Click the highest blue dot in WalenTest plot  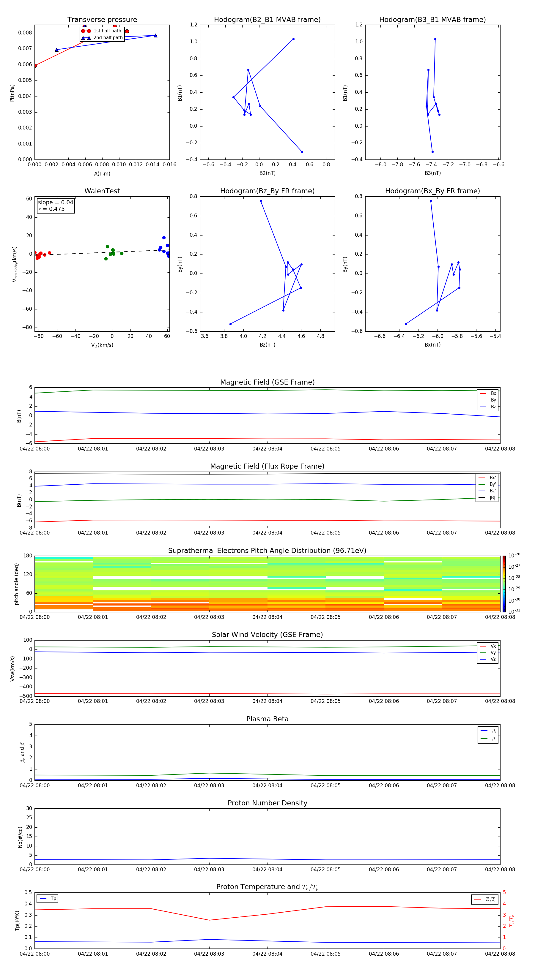(x=164, y=238)
